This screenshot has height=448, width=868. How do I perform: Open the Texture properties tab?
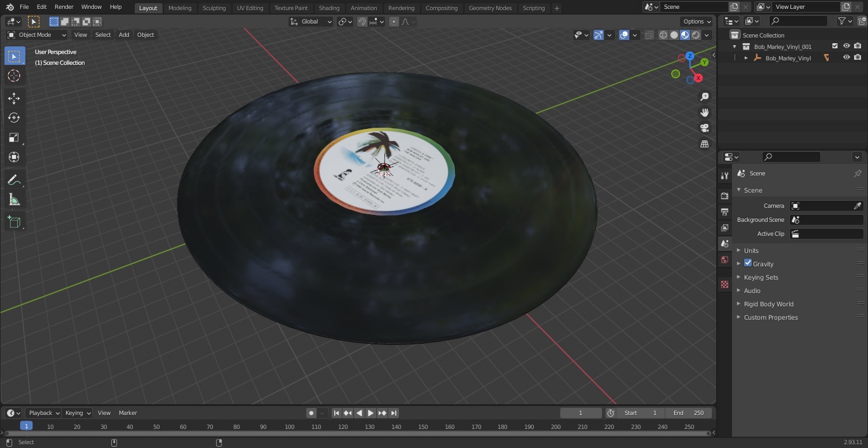[724, 285]
